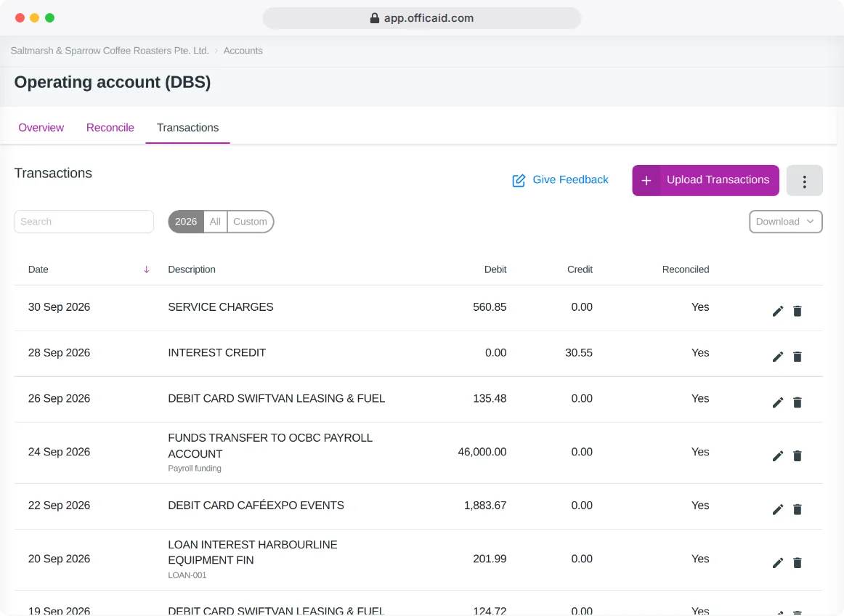Select the Transactions tab

(188, 128)
